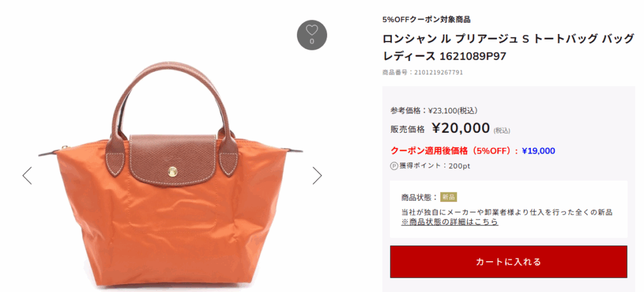The image size is (644, 292).
Task: Add item to favorites with heart icon
Action: point(312,35)
